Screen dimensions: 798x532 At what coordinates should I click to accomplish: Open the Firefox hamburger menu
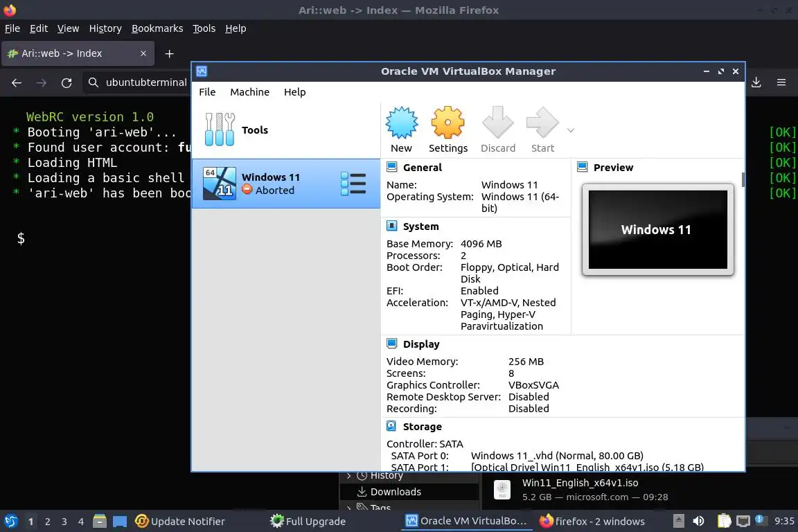coord(781,82)
